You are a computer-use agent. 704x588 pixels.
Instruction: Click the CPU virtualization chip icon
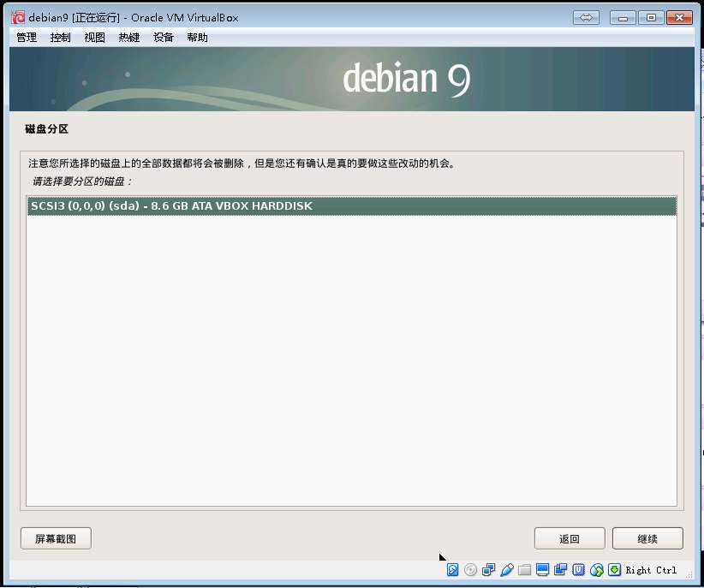point(578,569)
